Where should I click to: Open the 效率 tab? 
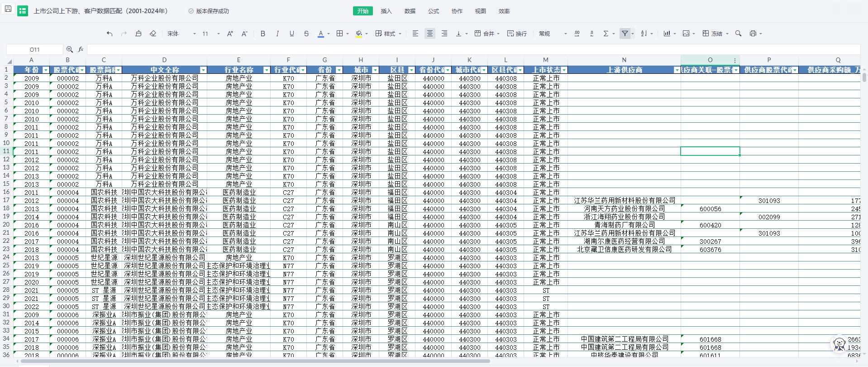(x=504, y=11)
